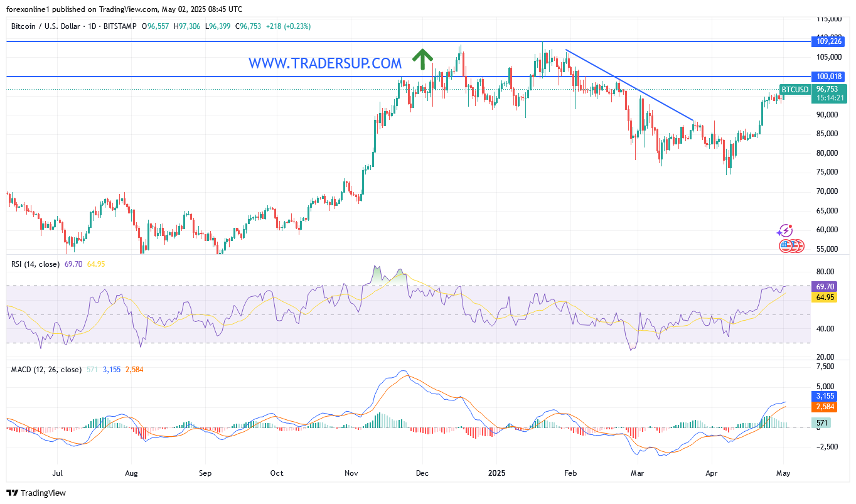Click the purple 69.70 value in the RSI legend
This screenshot has width=856, height=504.
coord(73,264)
